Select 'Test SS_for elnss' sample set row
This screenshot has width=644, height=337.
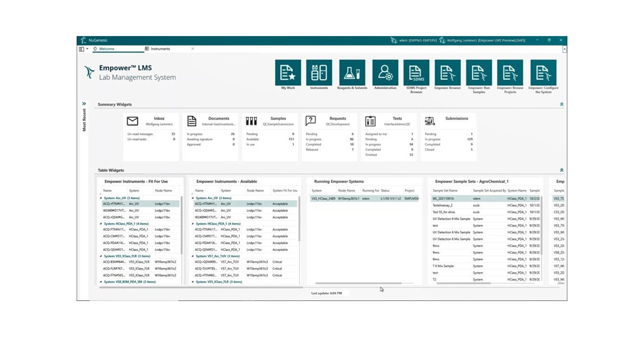coord(486,212)
